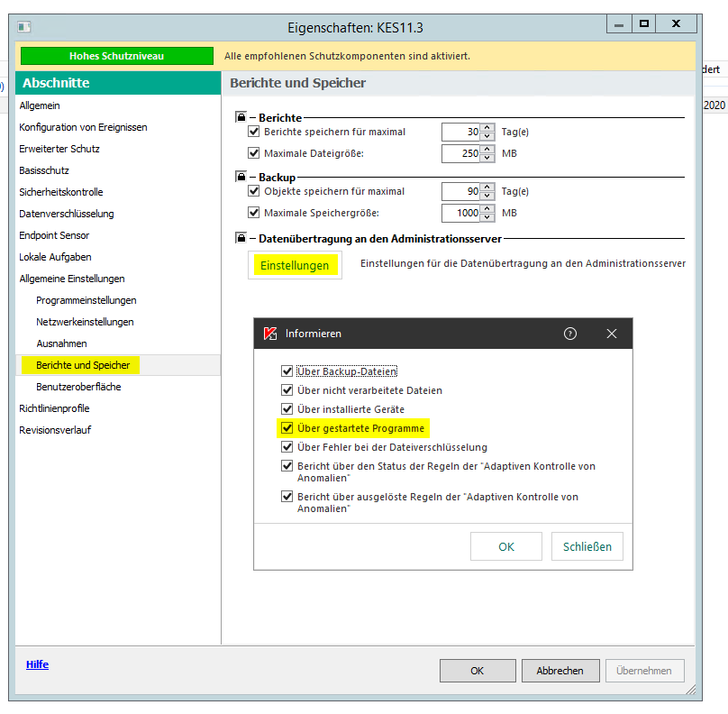Maximize the Eigenschaften KES11.3 window
Image resolution: width=728 pixels, height=714 pixels.
coord(643,23)
